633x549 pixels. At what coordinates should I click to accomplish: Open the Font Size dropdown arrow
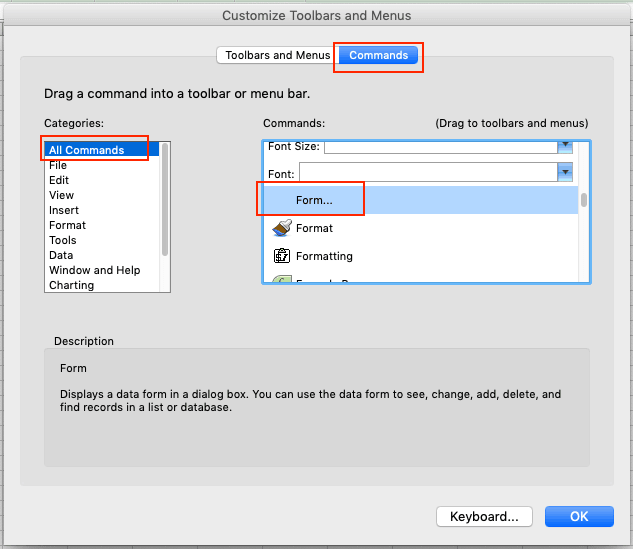[x=564, y=146]
